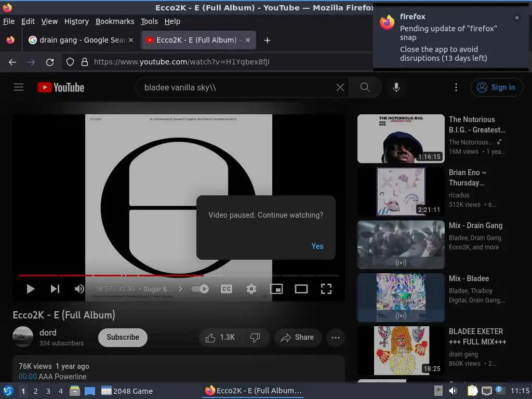
Task: Open update notifier tray icon
Action: 499,390
